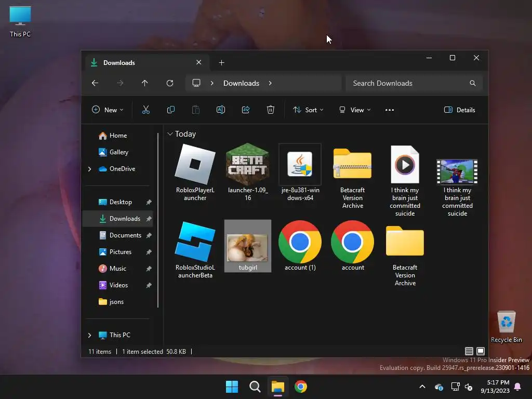Expand OneDrive in navigation pane

(x=89, y=169)
